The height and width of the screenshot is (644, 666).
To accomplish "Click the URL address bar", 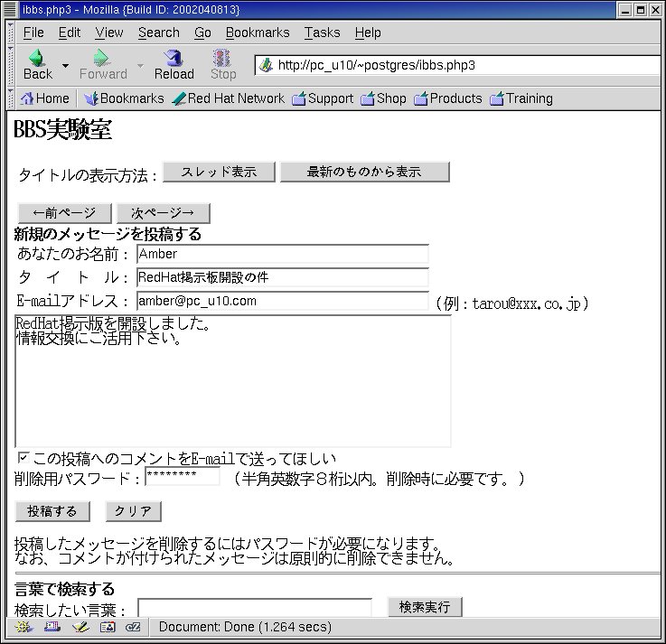I will 459,65.
